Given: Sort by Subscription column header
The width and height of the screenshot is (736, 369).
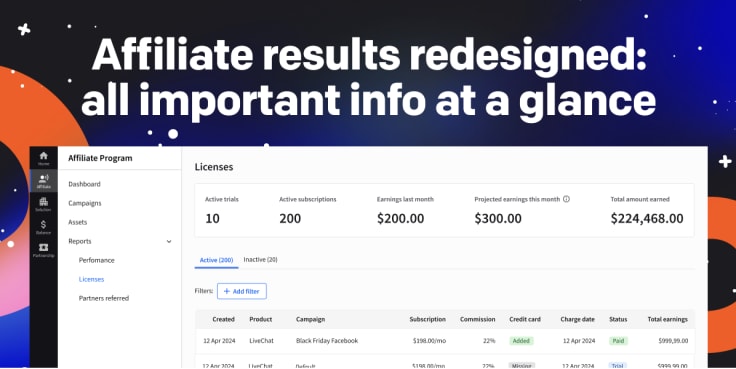Looking at the screenshot, I should [x=428, y=319].
